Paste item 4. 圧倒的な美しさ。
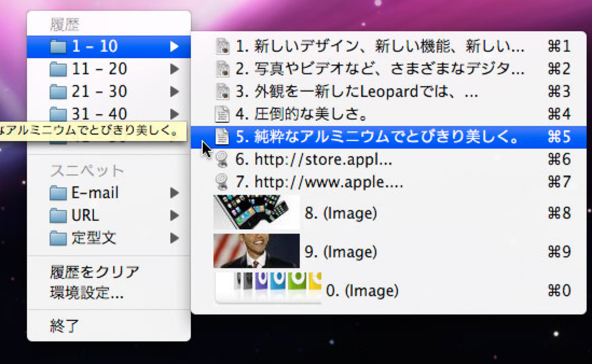This screenshot has width=592, height=364. point(389,114)
